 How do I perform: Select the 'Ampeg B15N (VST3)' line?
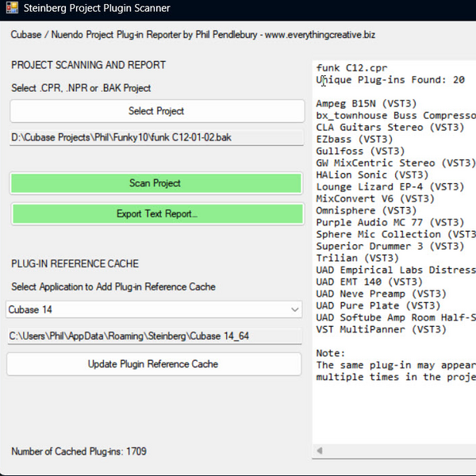[x=366, y=103]
